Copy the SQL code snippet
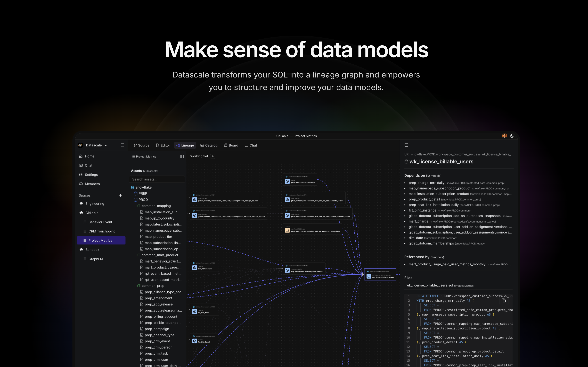 click(x=504, y=301)
